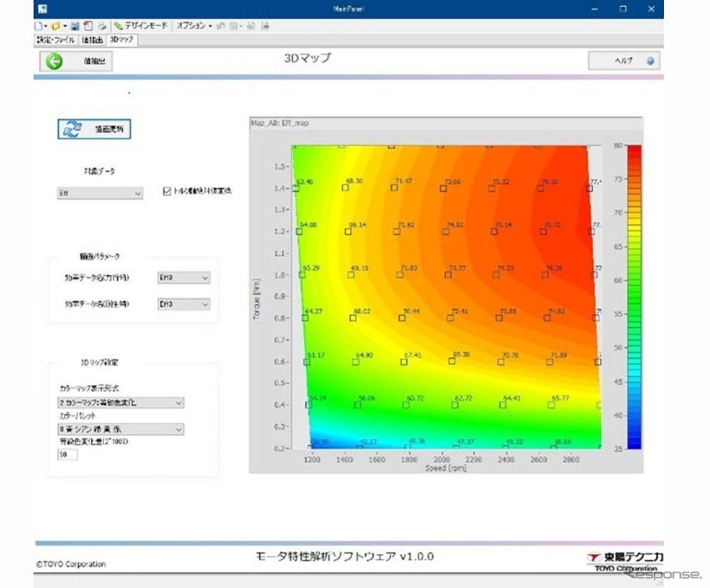Switch to the 値抽出 tab
710x588 pixels.
92,40
